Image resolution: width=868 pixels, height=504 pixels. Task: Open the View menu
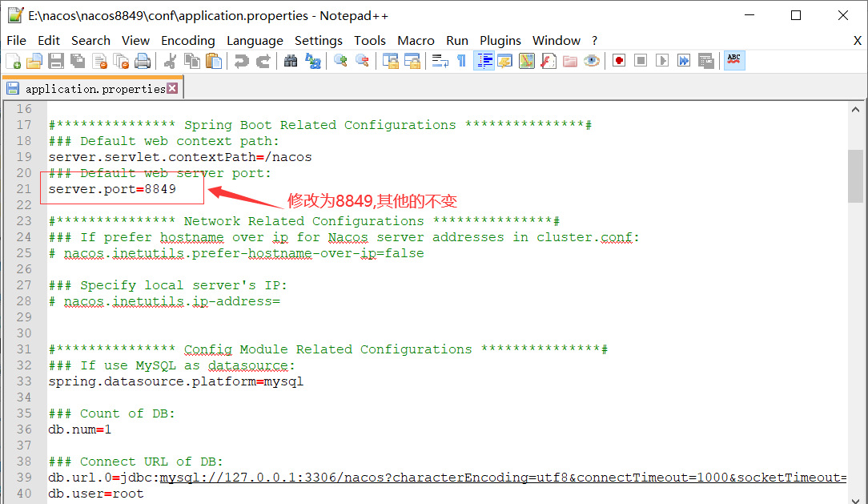pos(135,40)
